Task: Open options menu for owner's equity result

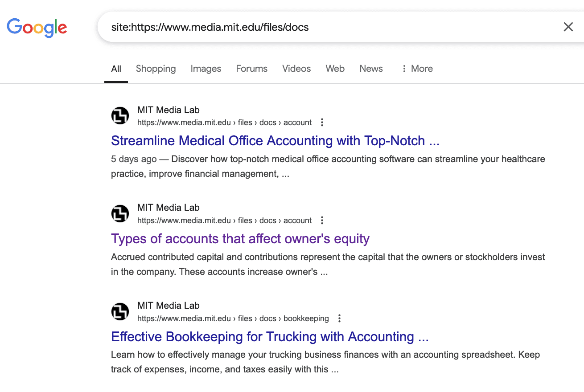Action: [x=322, y=220]
